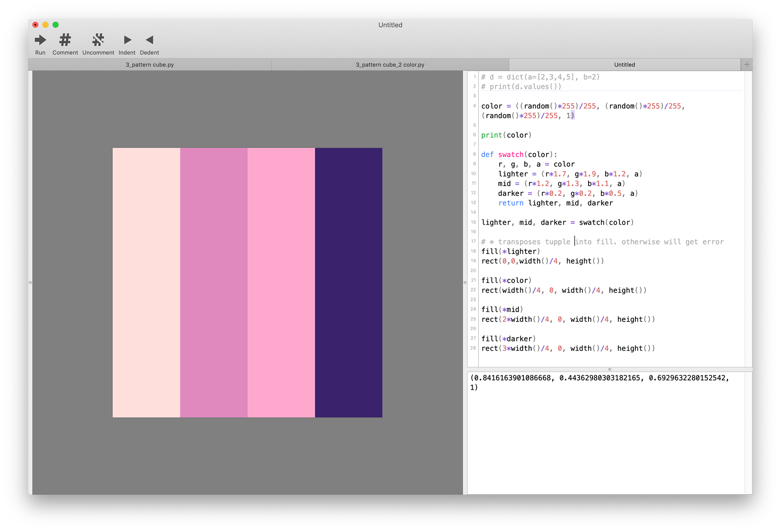
Task: Click the light pink color stripe
Action: coord(146,282)
